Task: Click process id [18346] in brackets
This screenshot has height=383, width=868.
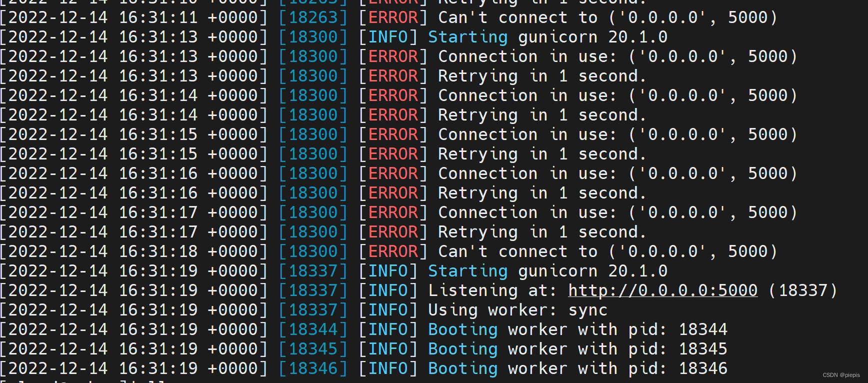Action: [313, 368]
